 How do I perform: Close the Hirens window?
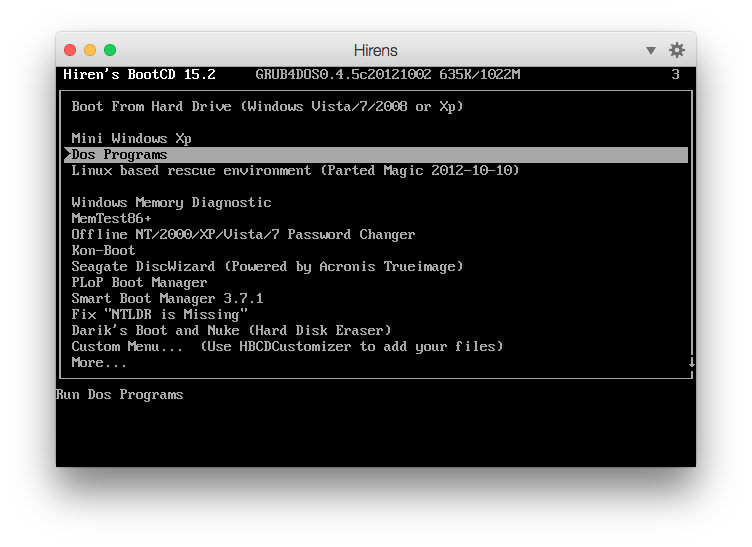pyautogui.click(x=70, y=50)
